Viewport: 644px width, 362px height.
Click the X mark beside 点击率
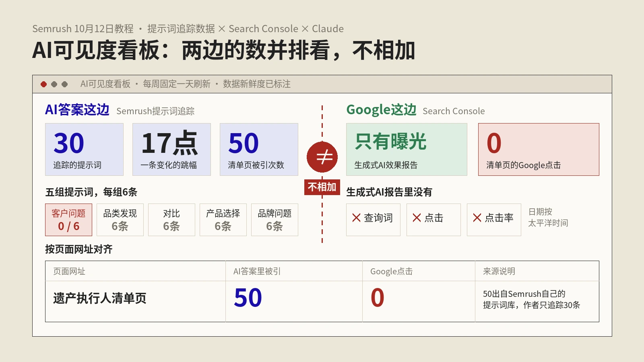[x=477, y=218]
